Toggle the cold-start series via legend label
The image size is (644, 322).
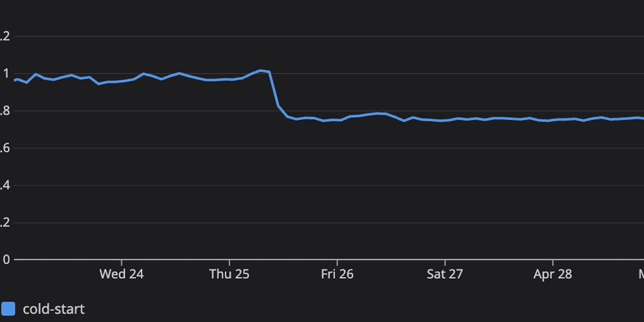coord(53,309)
